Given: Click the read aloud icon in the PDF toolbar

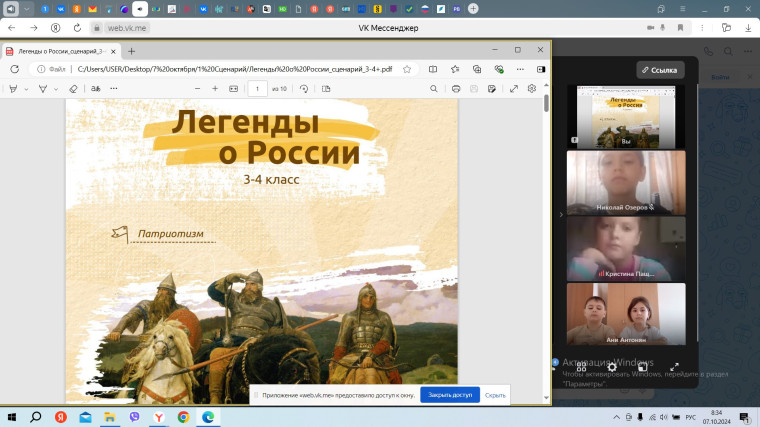Looking at the screenshot, I should click(x=95, y=89).
